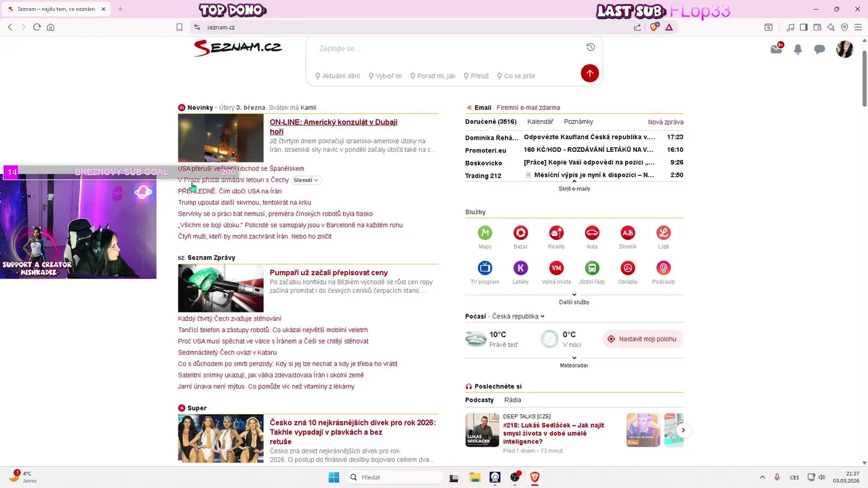Screen dimensions: 868x488
Task: Expand Shrnutí dropdown on Praha headline
Action: [x=306, y=180]
